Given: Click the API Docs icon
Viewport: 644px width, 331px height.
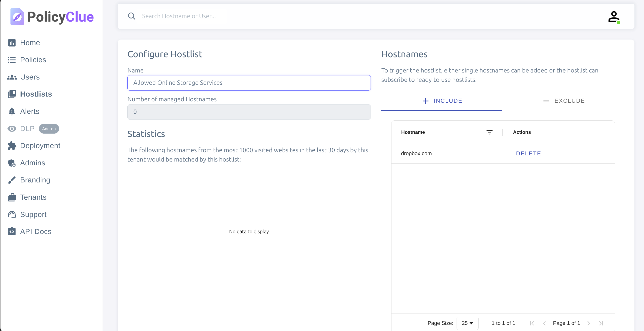Looking at the screenshot, I should 12,231.
